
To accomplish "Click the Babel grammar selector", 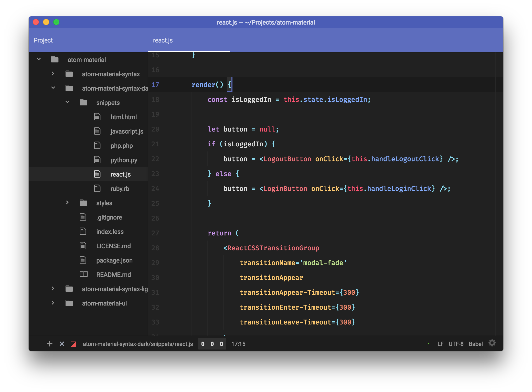I will 475,344.
